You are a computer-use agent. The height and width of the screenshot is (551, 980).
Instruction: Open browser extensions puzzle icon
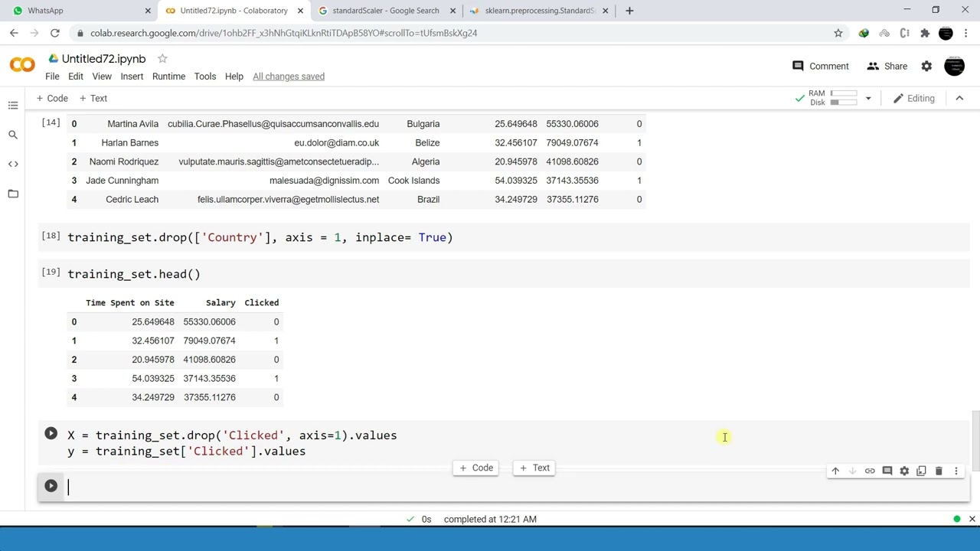click(925, 33)
